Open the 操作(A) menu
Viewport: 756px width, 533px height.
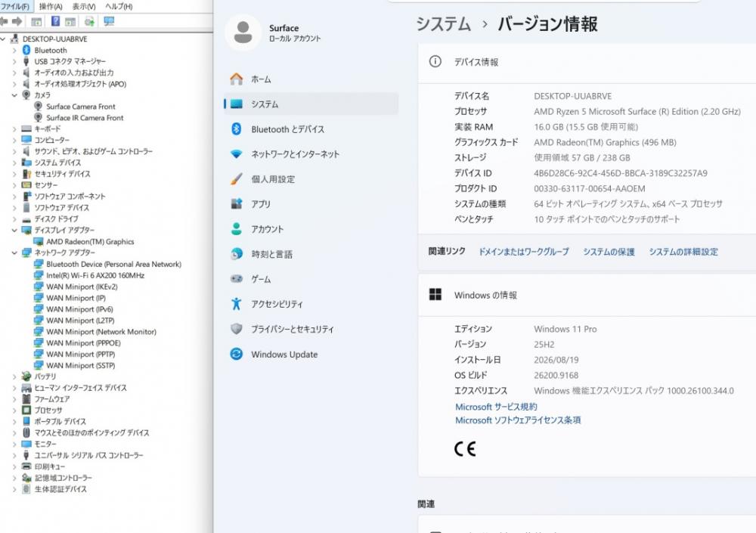[51, 6]
